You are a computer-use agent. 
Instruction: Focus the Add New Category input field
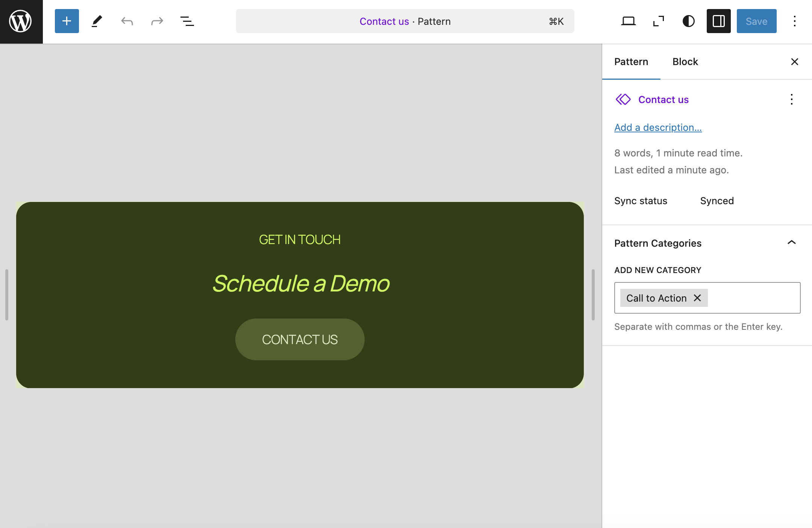pos(754,298)
